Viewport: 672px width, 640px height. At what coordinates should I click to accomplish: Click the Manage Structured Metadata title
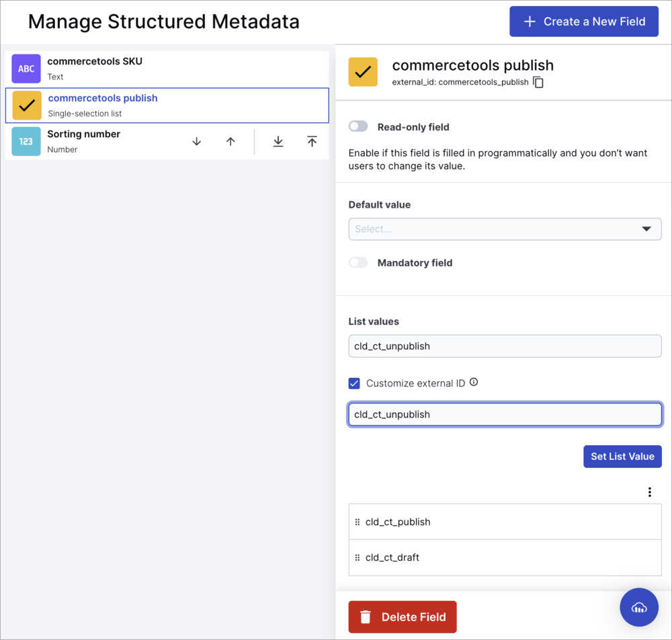click(164, 22)
